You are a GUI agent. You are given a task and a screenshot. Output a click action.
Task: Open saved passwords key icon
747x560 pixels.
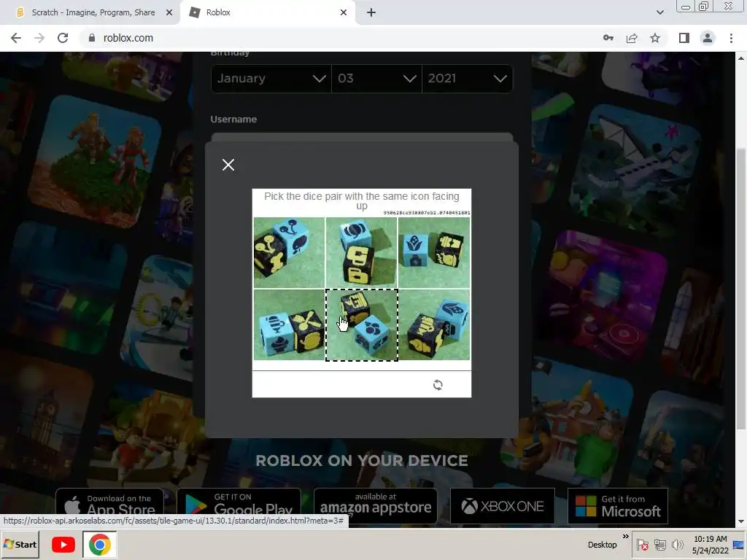point(608,38)
